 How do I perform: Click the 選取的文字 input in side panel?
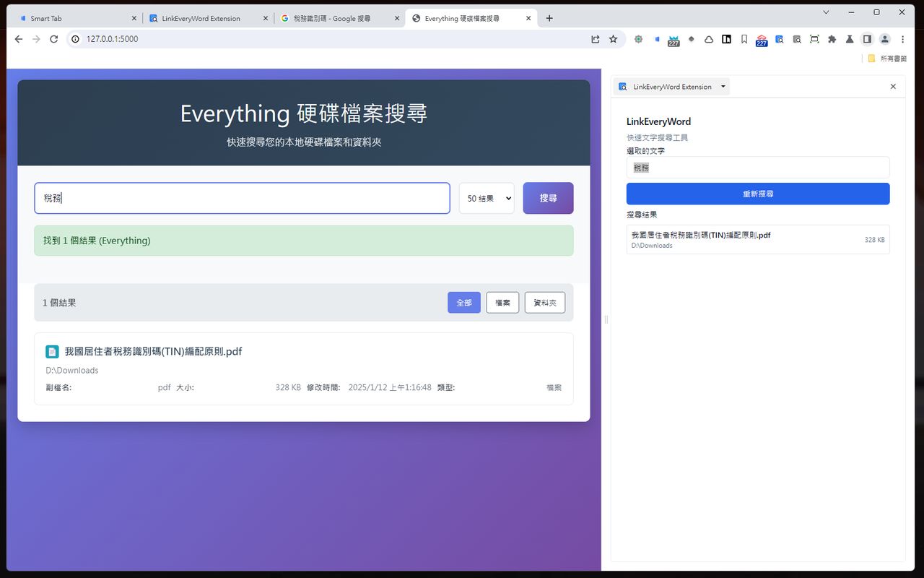coord(758,168)
